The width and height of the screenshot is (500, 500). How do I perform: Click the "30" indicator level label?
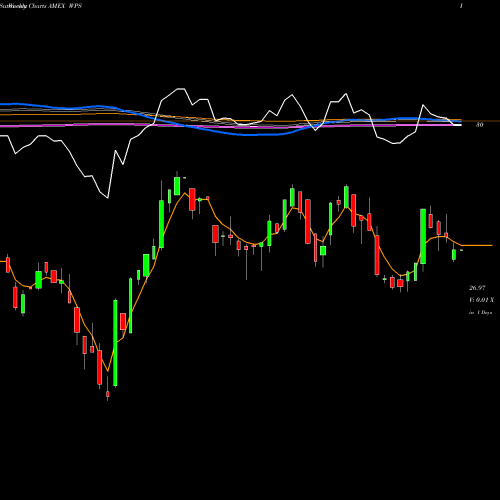479,125
